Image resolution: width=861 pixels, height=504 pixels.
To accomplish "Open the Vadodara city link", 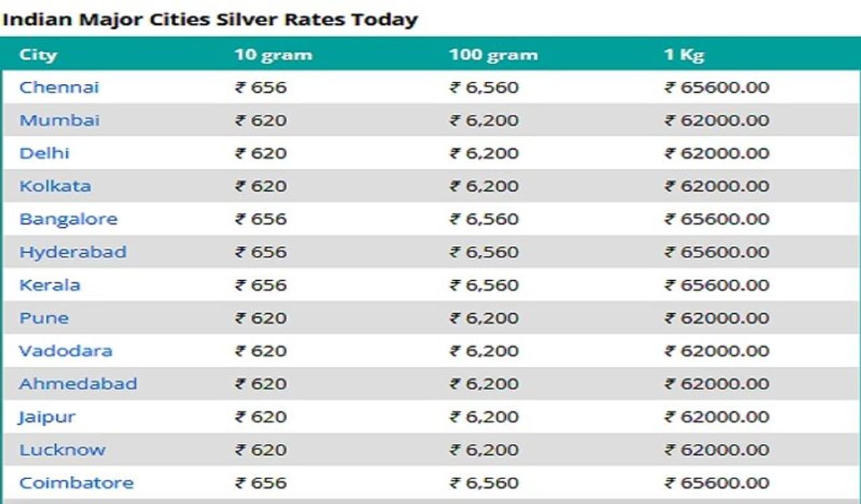I will pos(66,351).
